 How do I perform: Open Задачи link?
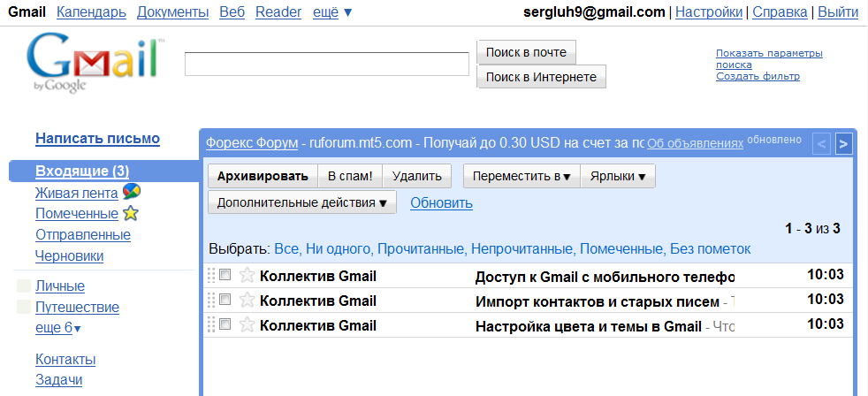click(58, 380)
